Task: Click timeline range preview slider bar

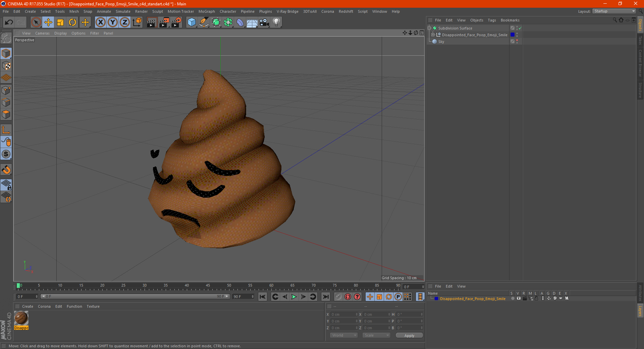Action: (135, 296)
